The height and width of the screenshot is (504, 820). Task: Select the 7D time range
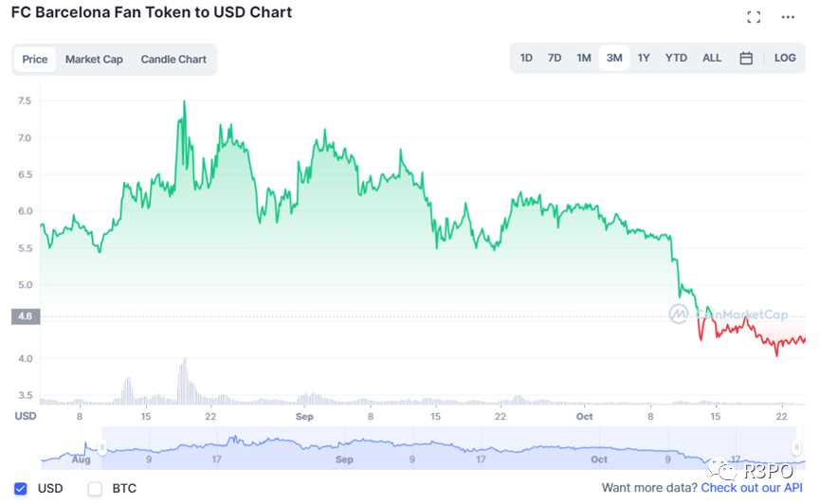pyautogui.click(x=555, y=58)
